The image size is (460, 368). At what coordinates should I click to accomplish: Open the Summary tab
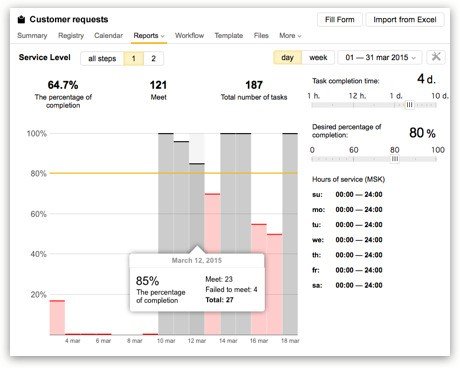[x=32, y=35]
